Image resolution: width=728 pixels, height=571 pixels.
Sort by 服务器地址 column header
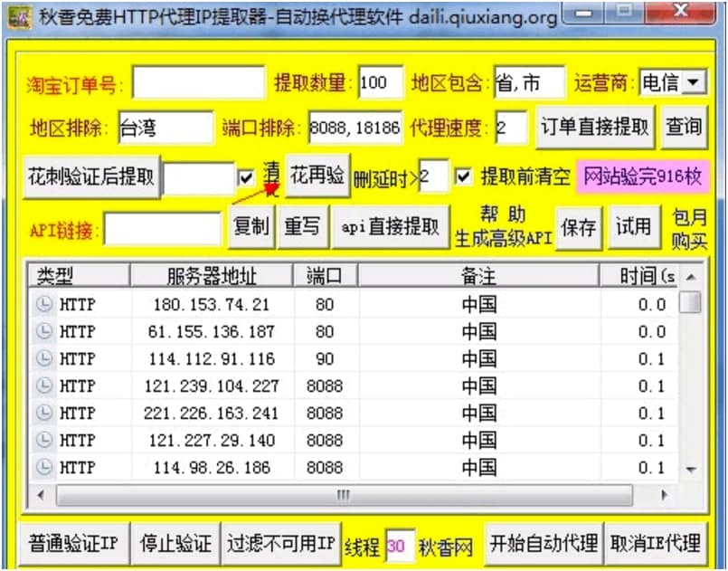pos(212,276)
